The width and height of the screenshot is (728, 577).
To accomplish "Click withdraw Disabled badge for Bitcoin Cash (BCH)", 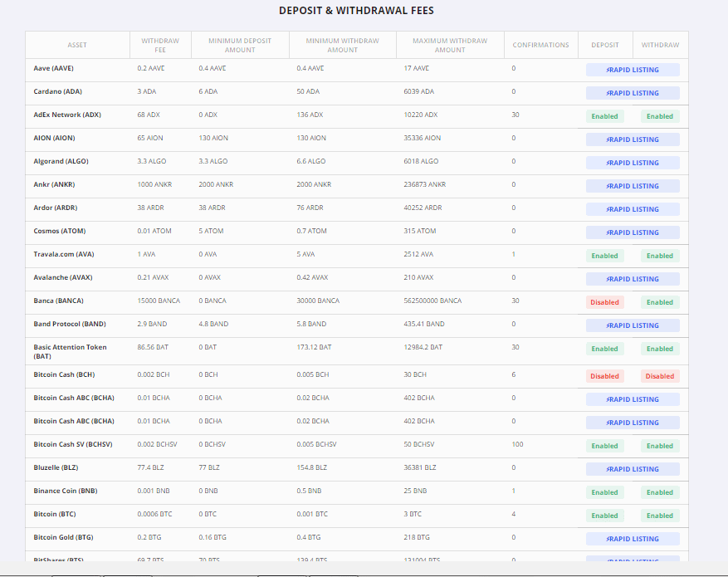I will pos(660,376).
